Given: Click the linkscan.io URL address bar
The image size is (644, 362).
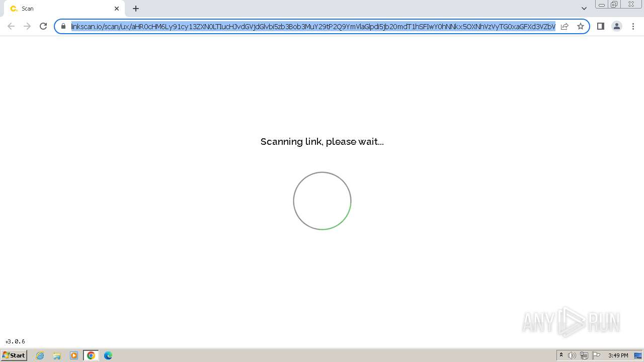Looking at the screenshot, I should click(x=313, y=26).
